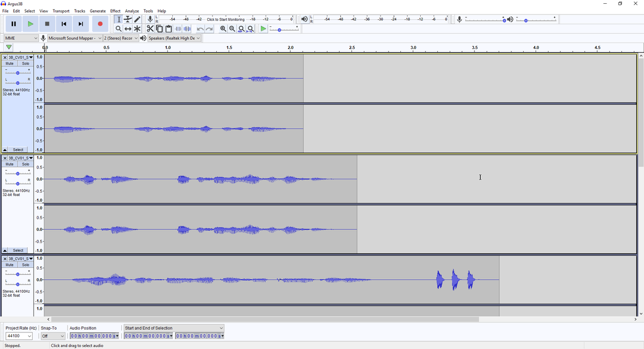This screenshot has width=644, height=349.
Task: Select the Draw (pencil) tool
Action: pos(137,19)
